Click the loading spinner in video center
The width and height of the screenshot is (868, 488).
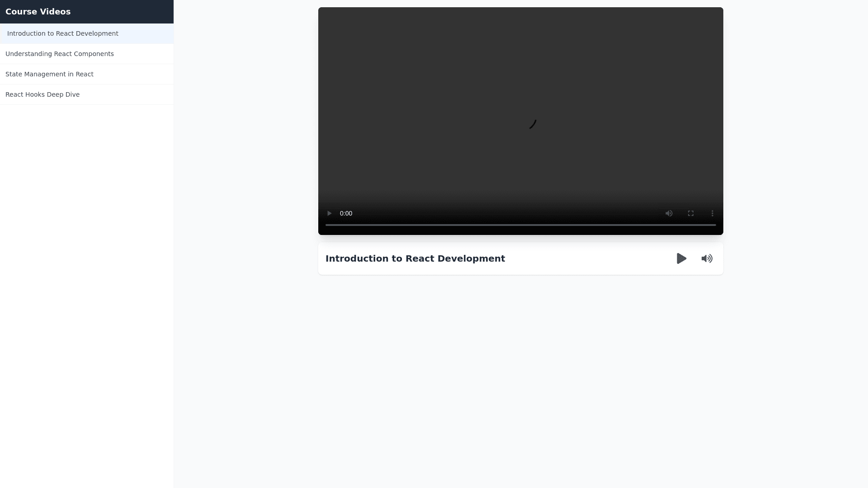point(533,124)
